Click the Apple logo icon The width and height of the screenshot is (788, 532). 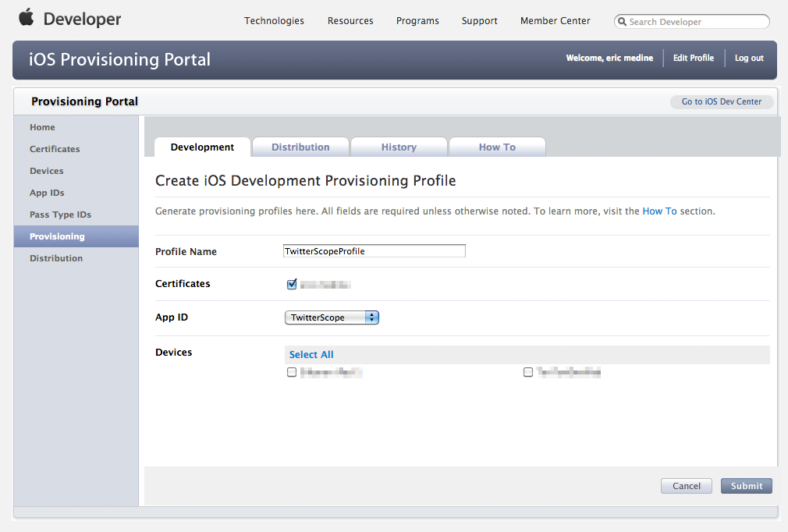click(27, 17)
